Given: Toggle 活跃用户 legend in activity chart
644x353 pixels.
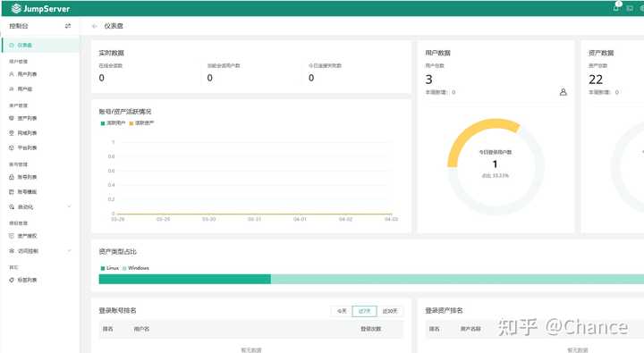Looking at the screenshot, I should click(x=113, y=123).
